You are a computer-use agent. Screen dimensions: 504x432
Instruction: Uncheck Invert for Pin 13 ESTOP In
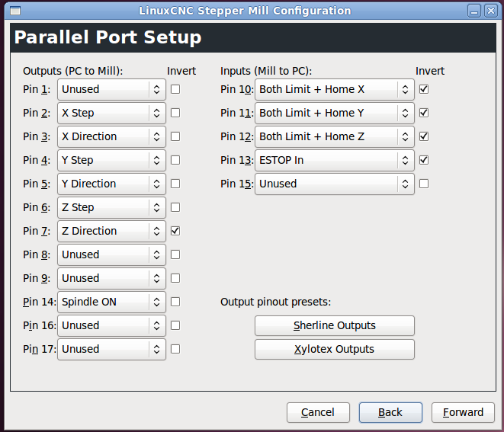coord(424,160)
